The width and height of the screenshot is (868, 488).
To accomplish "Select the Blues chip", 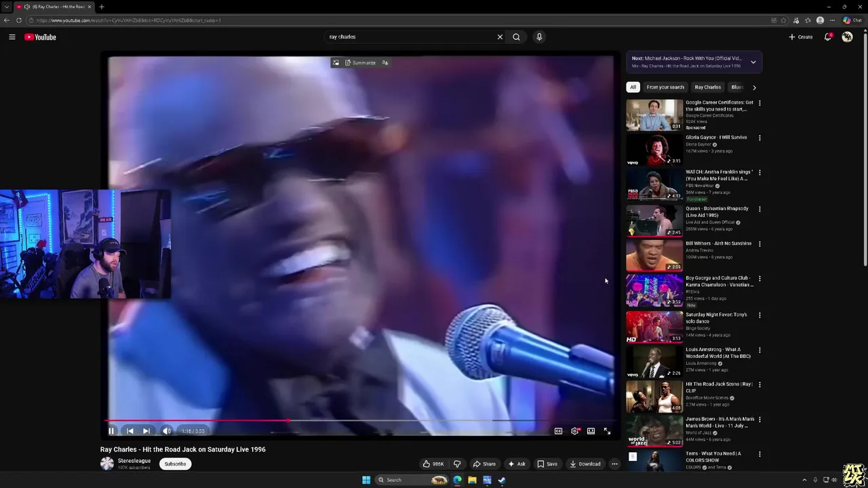I will [x=737, y=87].
